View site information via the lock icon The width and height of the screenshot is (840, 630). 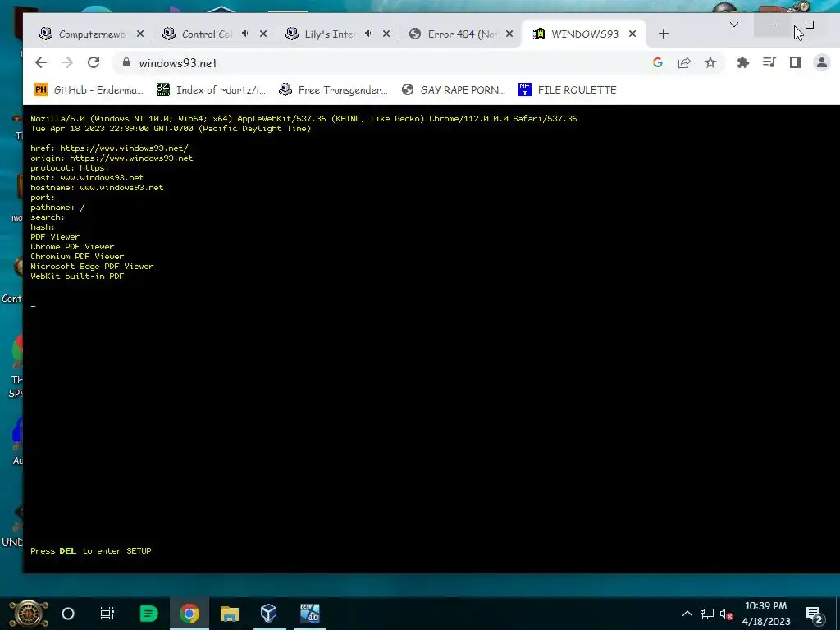point(126,62)
